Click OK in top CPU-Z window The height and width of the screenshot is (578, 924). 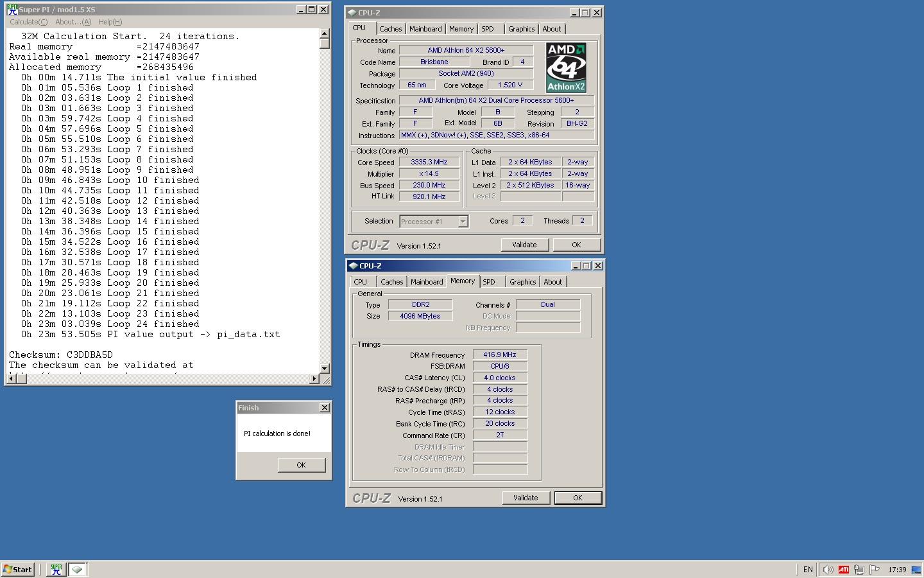pos(576,245)
